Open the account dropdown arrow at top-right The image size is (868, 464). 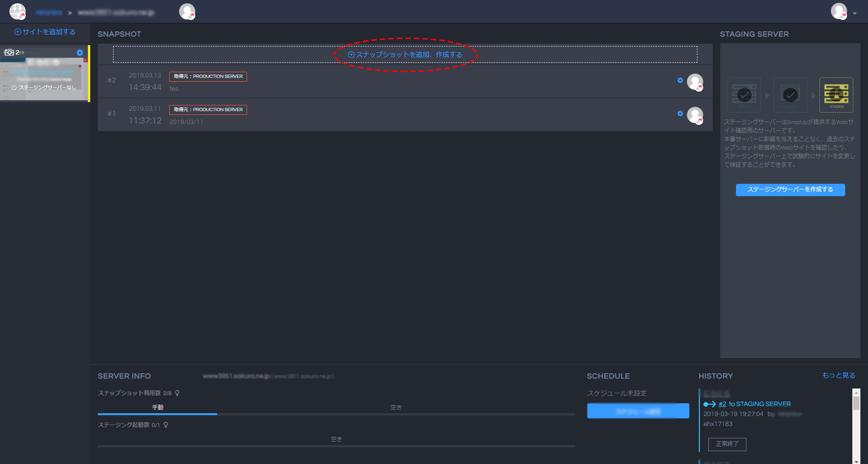855,13
